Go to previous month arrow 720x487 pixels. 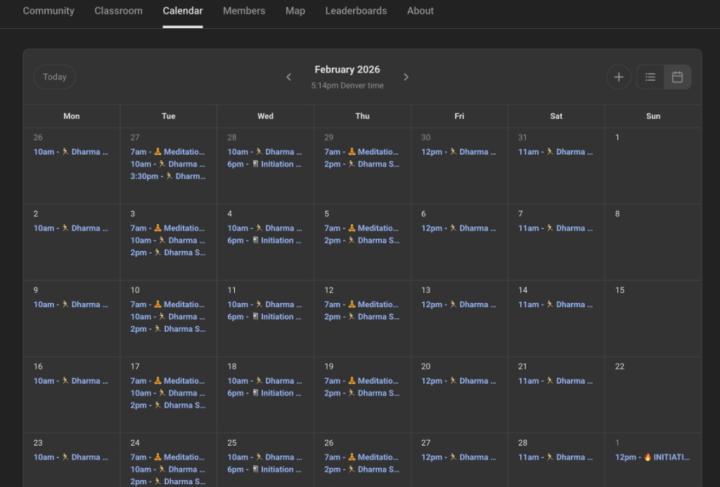coord(288,77)
